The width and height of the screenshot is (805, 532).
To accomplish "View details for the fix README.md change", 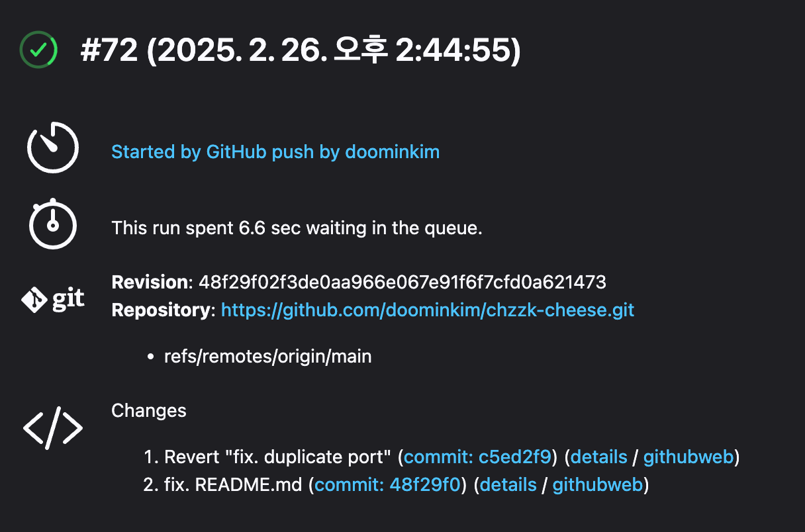I will [508, 485].
